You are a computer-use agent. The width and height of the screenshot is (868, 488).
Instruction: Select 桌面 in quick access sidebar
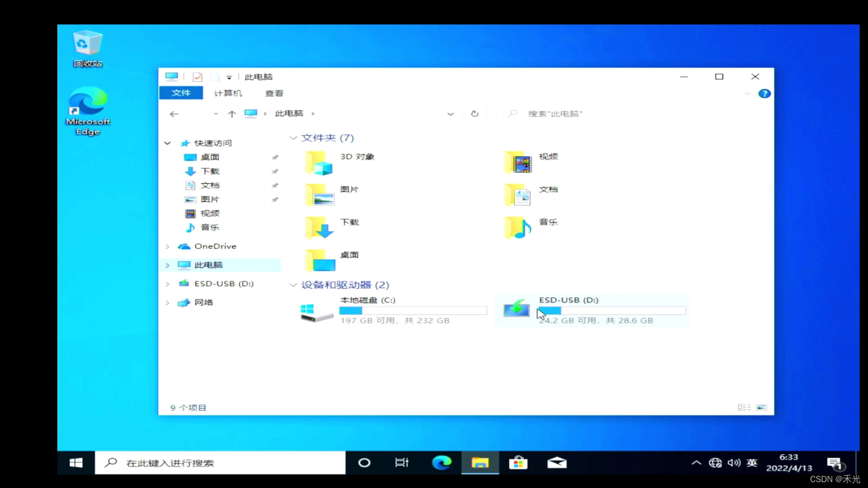pos(209,157)
